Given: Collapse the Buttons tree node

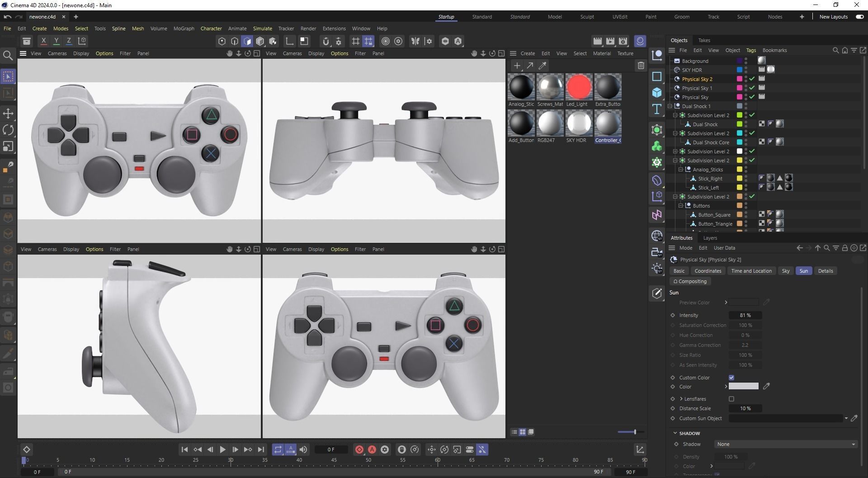Looking at the screenshot, I should click(x=681, y=206).
